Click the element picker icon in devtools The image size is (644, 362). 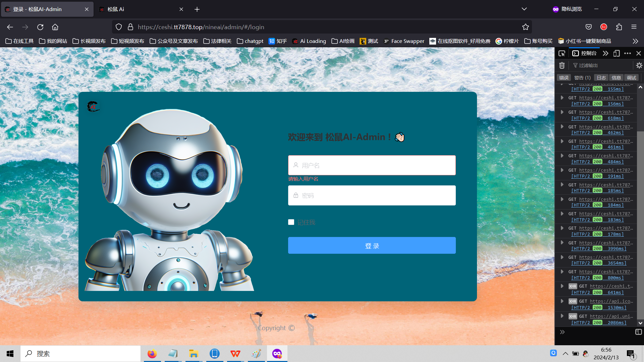point(562,53)
